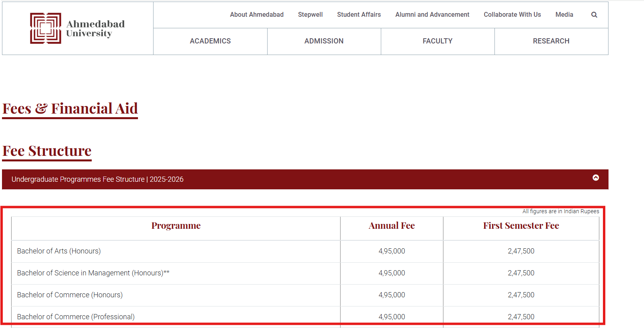Click the Fees & Financial Aid heading link
Image resolution: width=644 pixels, height=328 pixels.
click(x=70, y=109)
